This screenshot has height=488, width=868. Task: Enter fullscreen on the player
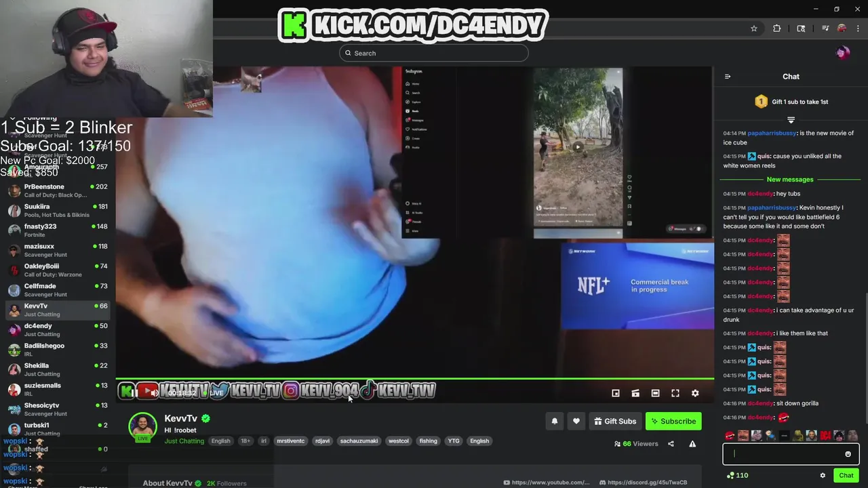675,393
